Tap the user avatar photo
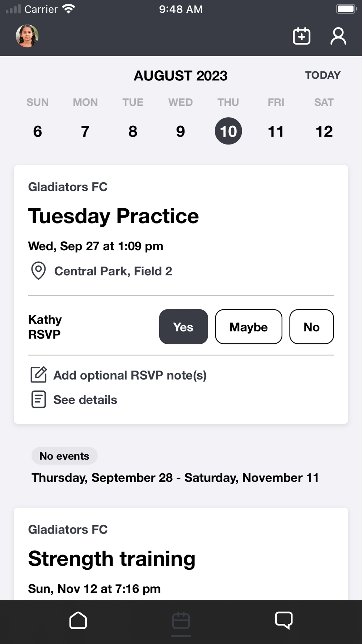This screenshot has height=644, width=362. coord(27,36)
